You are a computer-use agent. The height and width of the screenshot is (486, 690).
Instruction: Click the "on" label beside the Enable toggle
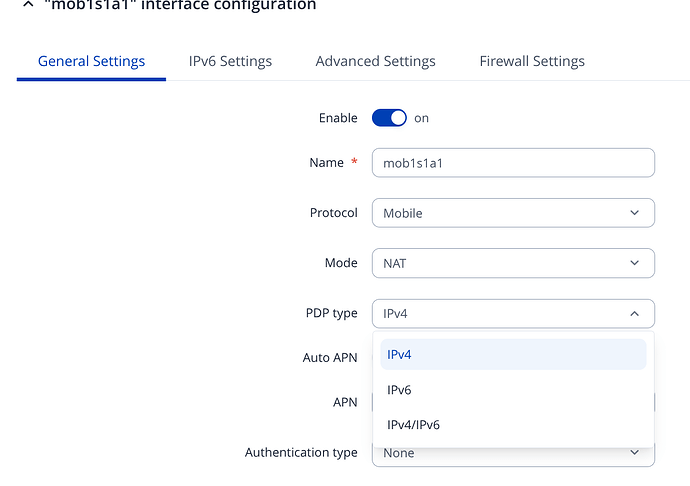tap(421, 118)
